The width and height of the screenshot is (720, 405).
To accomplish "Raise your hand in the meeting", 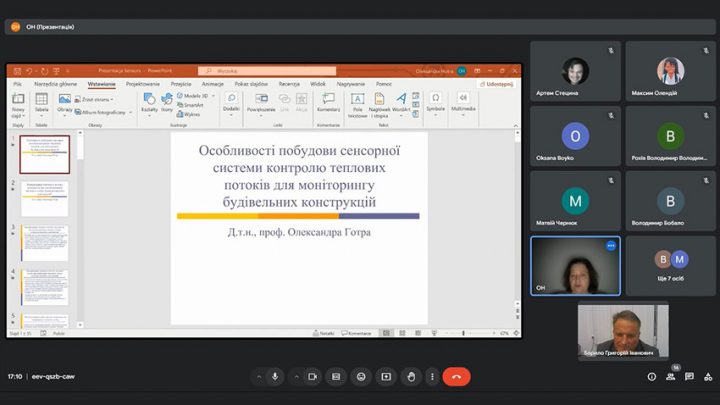I will pos(410,377).
